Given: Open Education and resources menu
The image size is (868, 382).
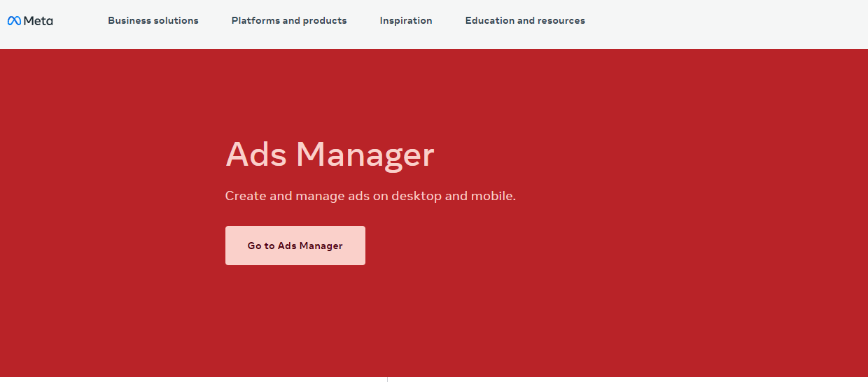Looking at the screenshot, I should (x=525, y=21).
